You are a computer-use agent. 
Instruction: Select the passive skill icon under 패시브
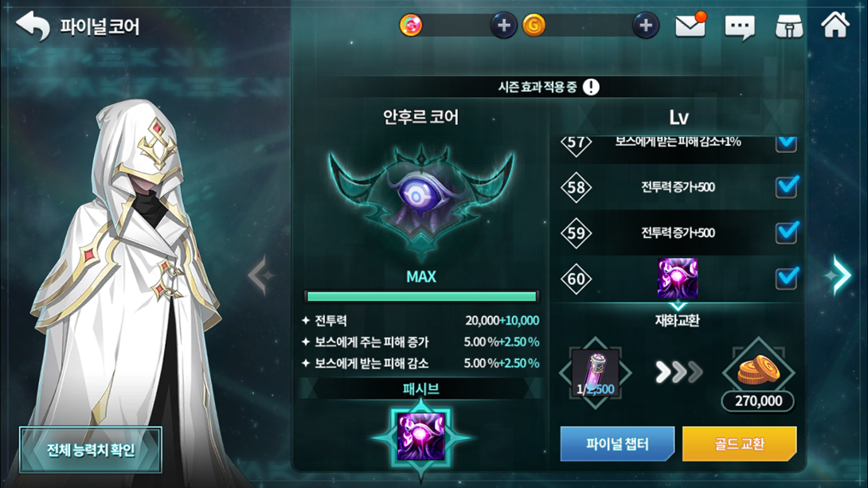tap(420, 436)
